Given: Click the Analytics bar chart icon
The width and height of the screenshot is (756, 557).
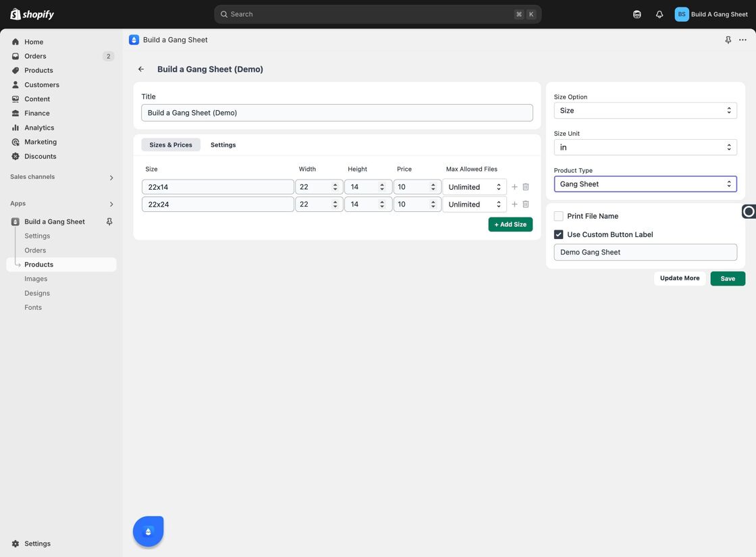Looking at the screenshot, I should click(x=16, y=128).
